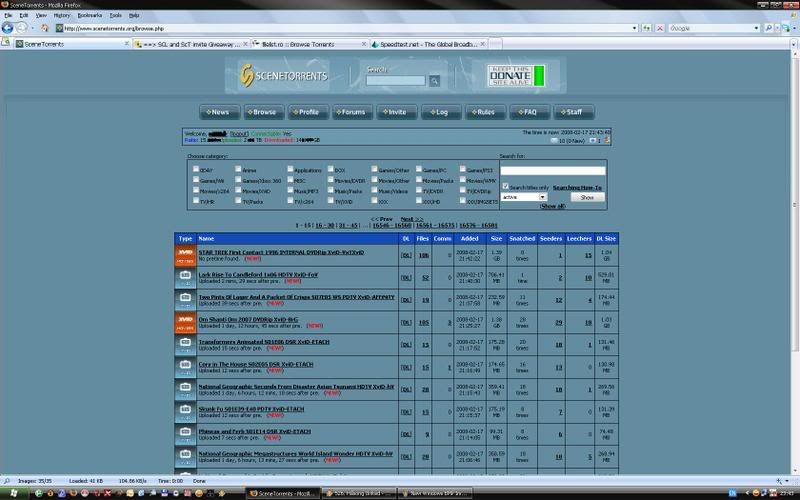Click the Donate banner image
The width and height of the screenshot is (800, 500).
(516, 76)
